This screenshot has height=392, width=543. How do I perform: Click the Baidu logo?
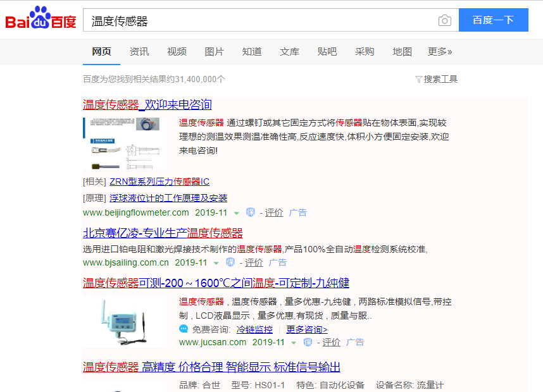(x=41, y=17)
